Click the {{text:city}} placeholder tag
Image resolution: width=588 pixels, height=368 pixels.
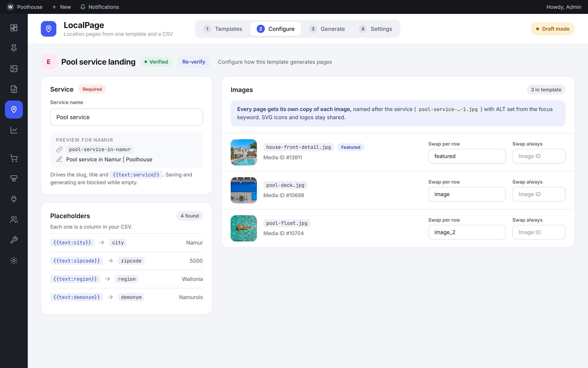pos(72,242)
